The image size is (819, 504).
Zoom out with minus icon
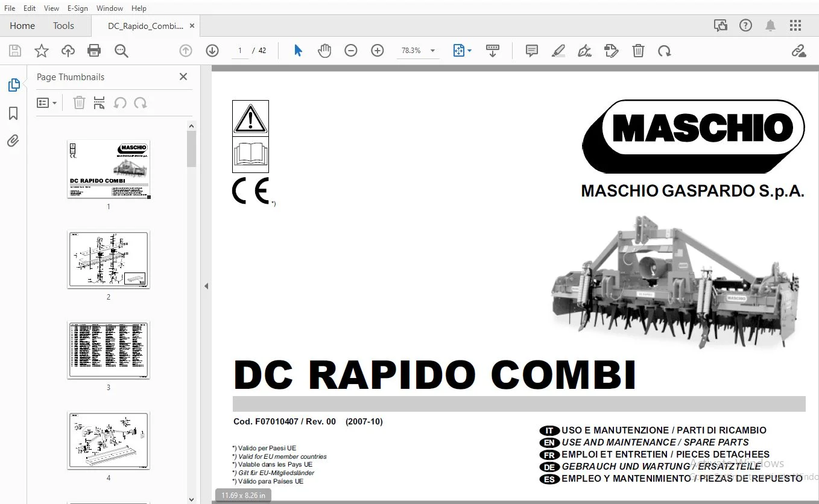(351, 51)
